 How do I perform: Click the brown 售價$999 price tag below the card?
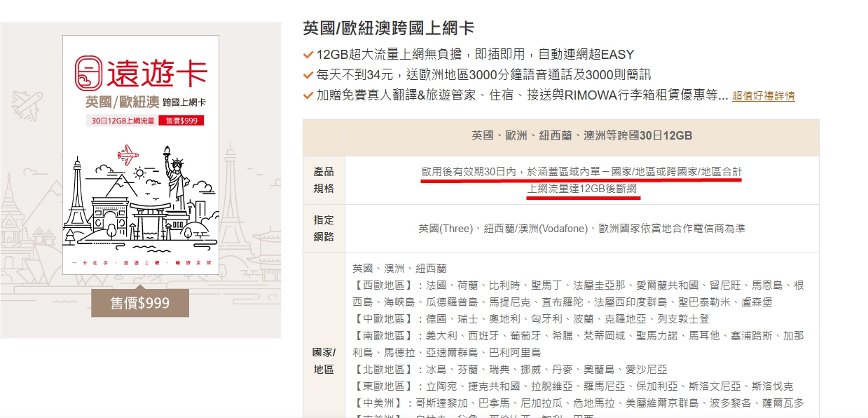coord(140,303)
